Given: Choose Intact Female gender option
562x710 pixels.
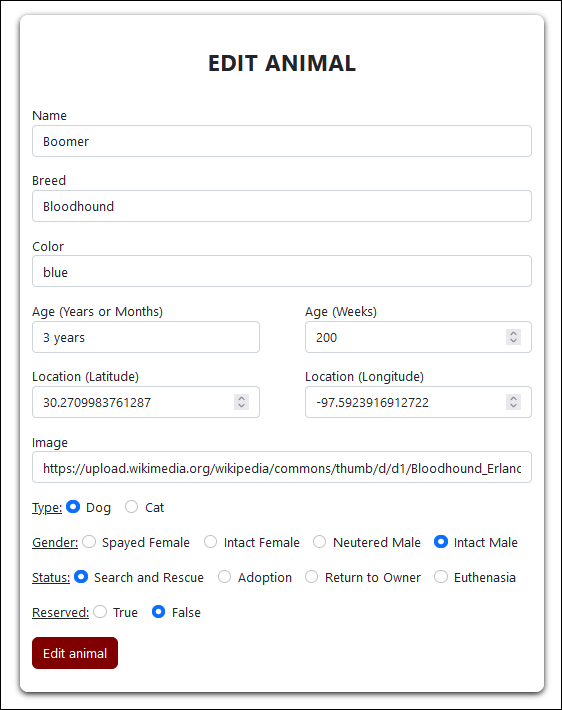Looking at the screenshot, I should pos(210,542).
